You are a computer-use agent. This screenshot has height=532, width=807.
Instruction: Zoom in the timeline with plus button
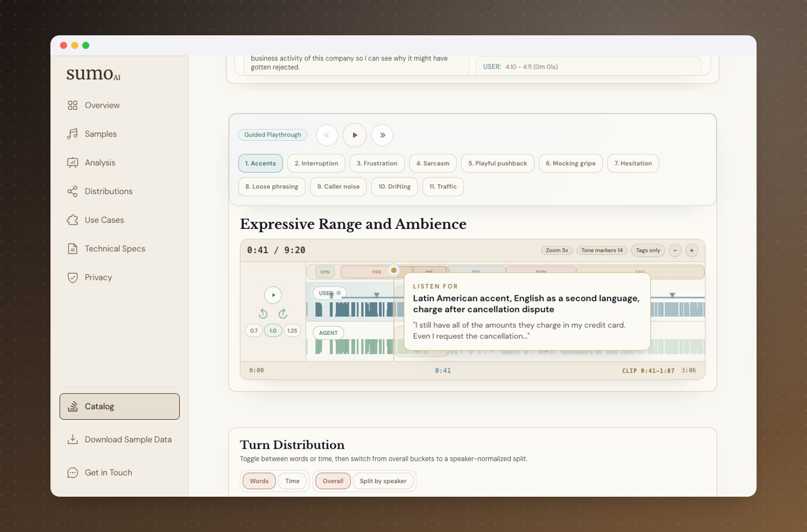click(691, 250)
